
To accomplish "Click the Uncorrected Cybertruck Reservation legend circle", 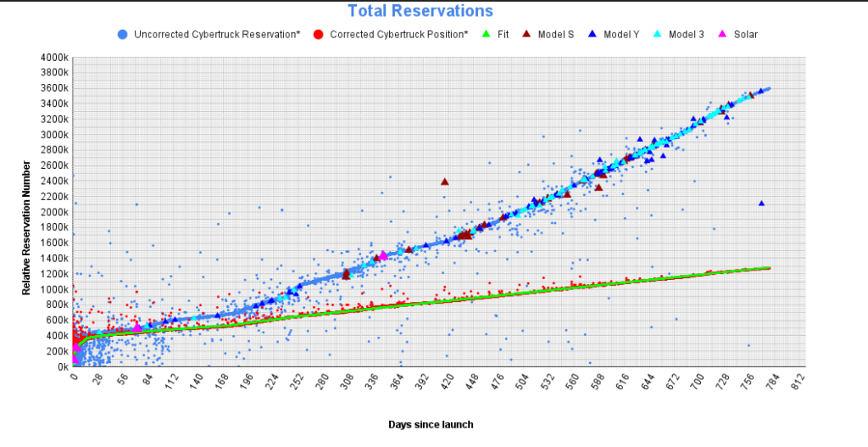I will [x=123, y=34].
